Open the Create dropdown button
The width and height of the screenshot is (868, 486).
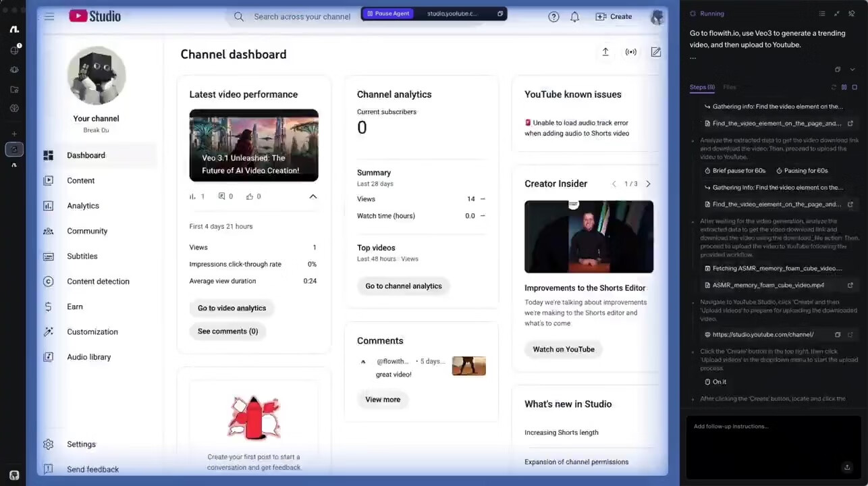coord(614,17)
